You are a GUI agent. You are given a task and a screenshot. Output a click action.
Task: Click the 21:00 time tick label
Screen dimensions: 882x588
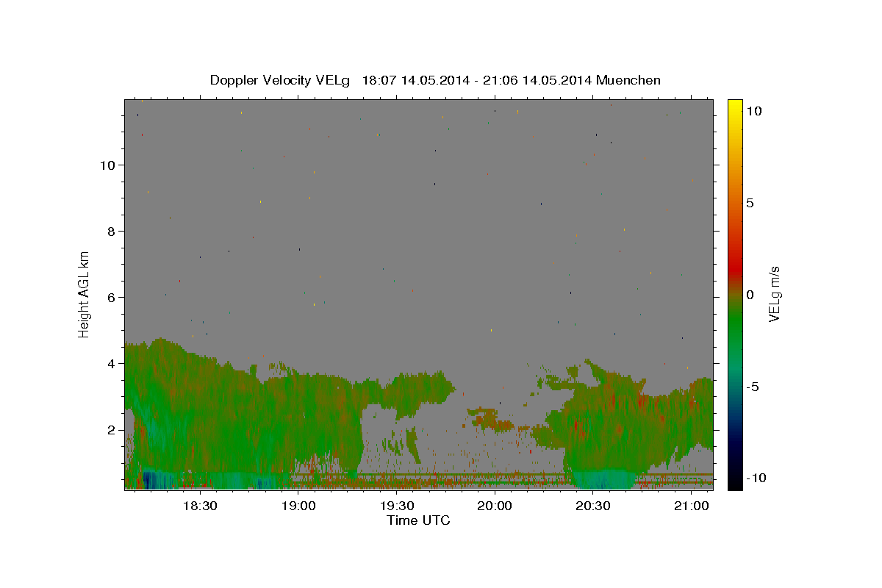tap(692, 506)
